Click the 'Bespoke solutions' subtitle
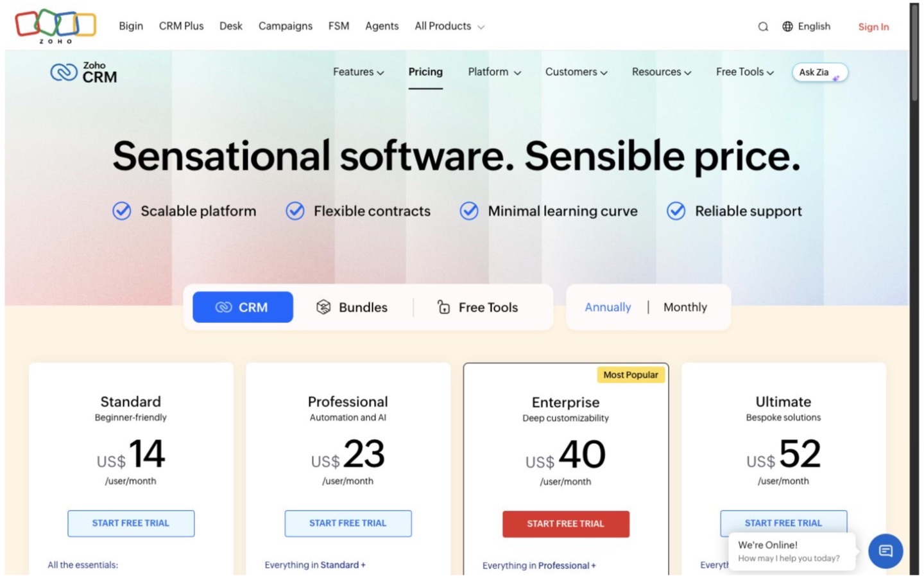 coord(783,417)
